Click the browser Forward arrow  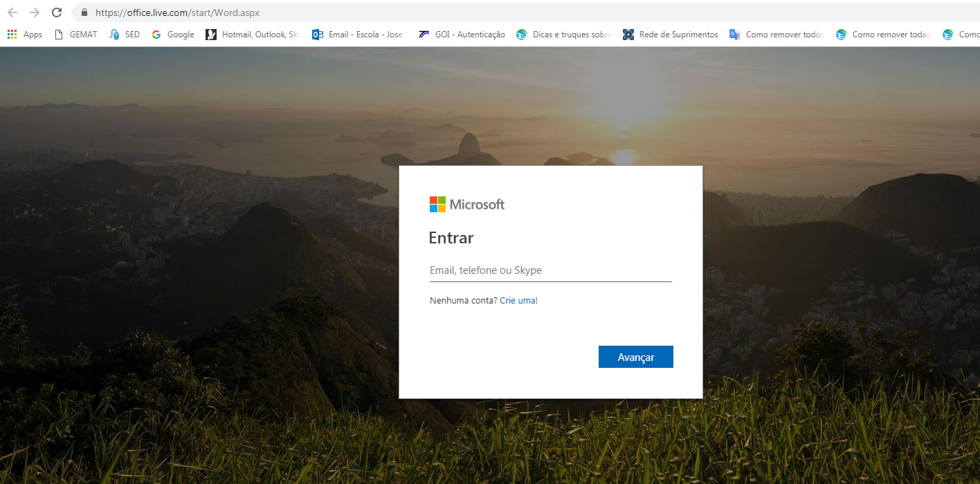coord(35,12)
